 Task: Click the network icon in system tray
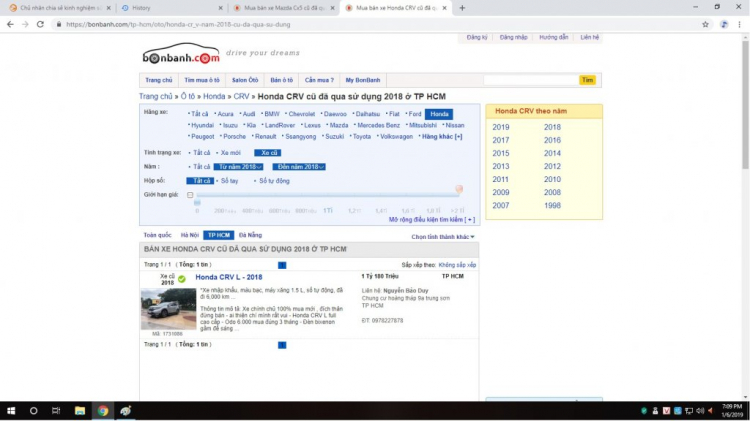point(689,410)
